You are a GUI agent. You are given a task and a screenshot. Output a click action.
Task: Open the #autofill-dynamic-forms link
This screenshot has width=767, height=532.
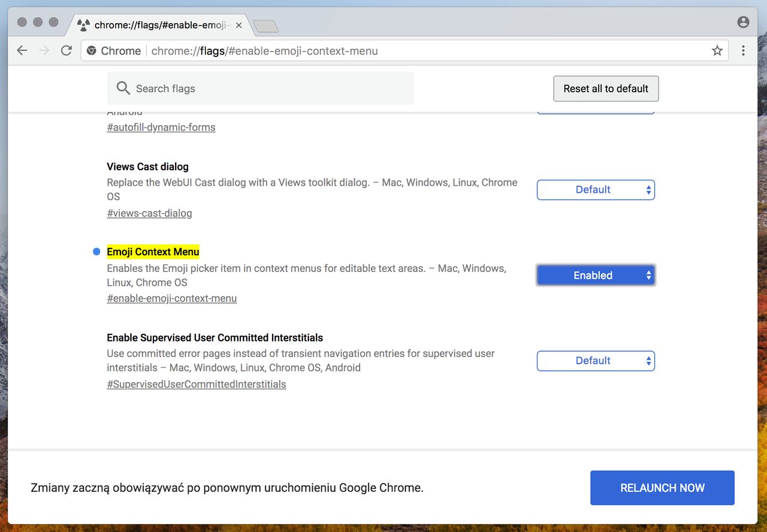[161, 127]
